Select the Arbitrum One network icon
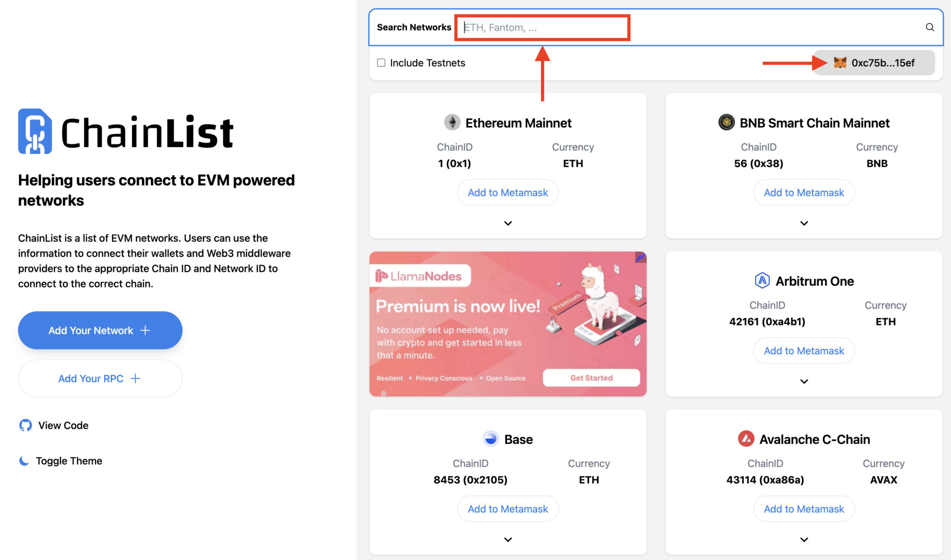 point(762,280)
